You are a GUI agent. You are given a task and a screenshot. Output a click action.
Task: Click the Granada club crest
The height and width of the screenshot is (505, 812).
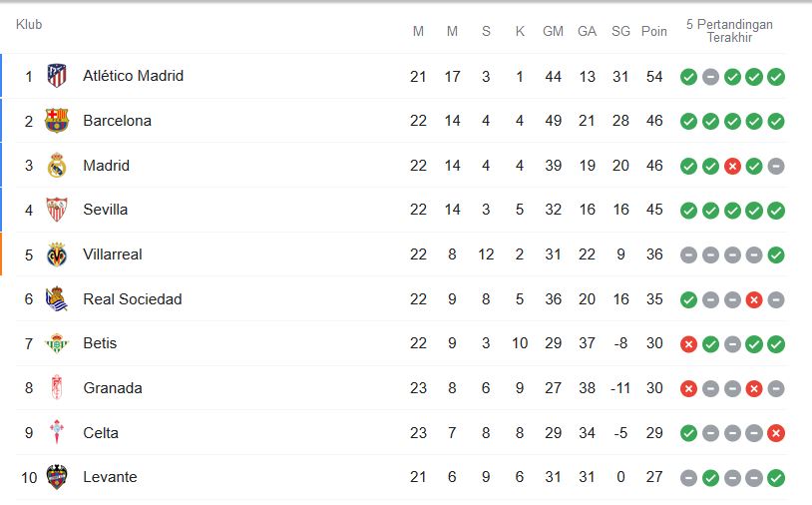click(57, 388)
